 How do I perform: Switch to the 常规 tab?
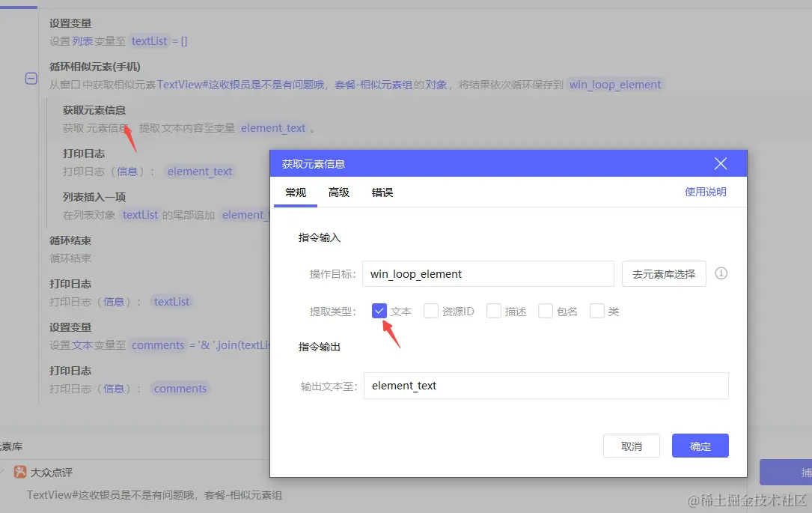click(x=296, y=192)
